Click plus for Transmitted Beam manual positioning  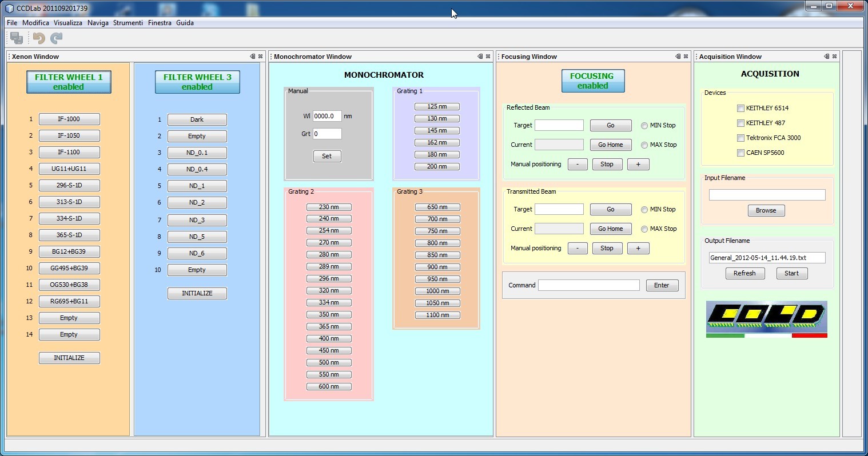[638, 248]
